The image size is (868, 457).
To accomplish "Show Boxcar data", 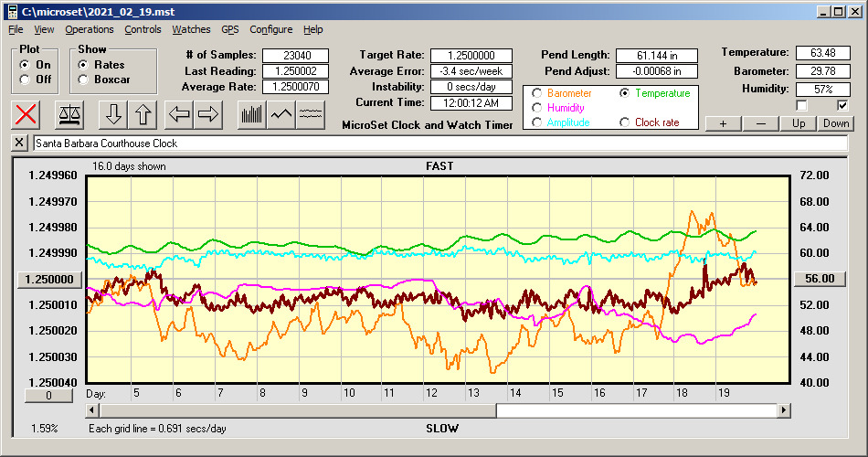I will (x=83, y=80).
